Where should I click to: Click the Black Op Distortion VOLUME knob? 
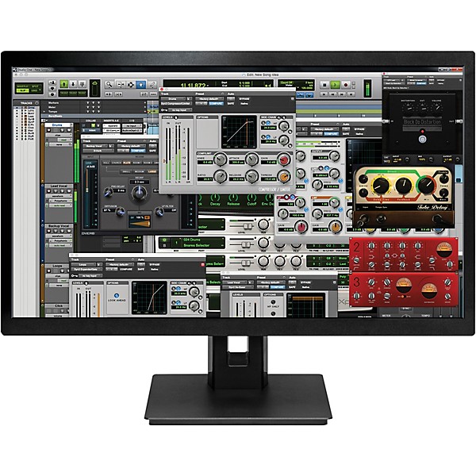[436, 107]
